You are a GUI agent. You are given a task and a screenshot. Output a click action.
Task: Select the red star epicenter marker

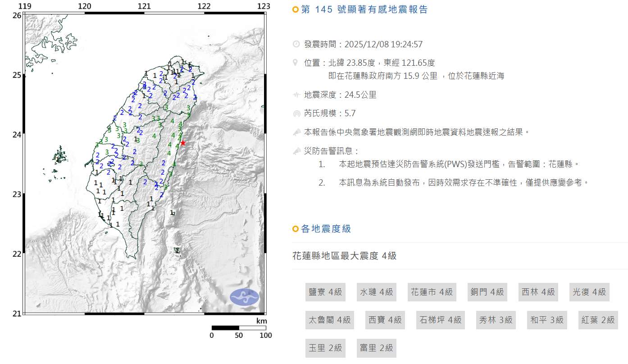(x=183, y=142)
